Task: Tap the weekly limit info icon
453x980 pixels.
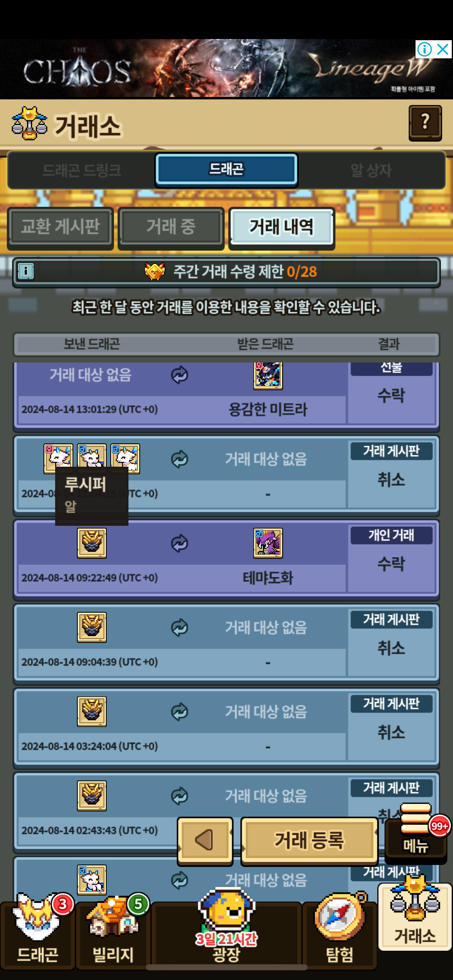Action: coord(26,271)
